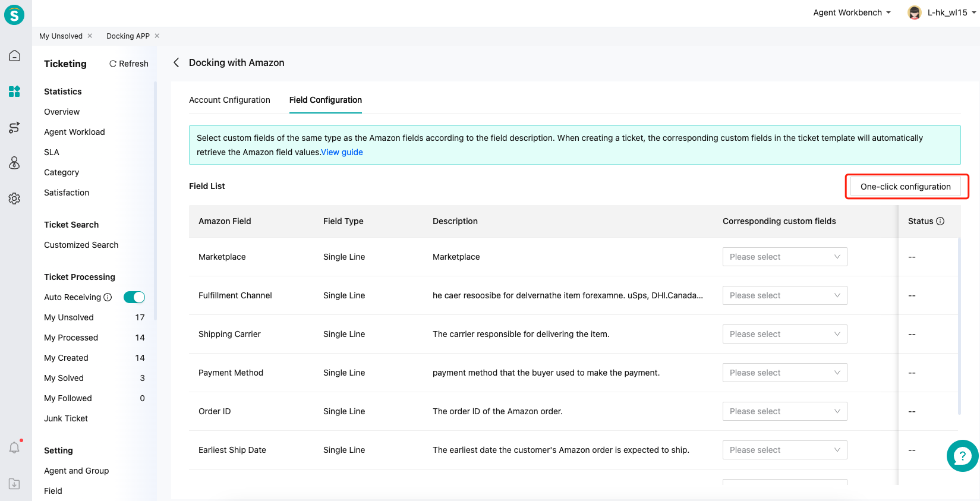Screen dimensions: 980x501
Task: Switch to the My Unsolved page tab
Action: (x=61, y=36)
